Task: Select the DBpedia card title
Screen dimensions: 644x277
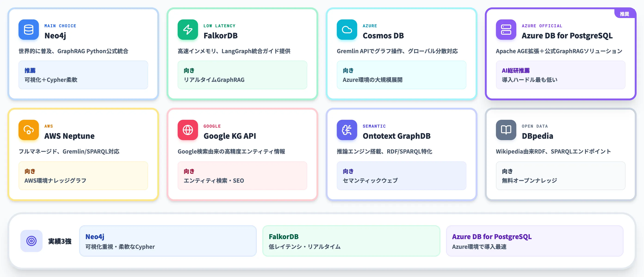Action: tap(538, 136)
